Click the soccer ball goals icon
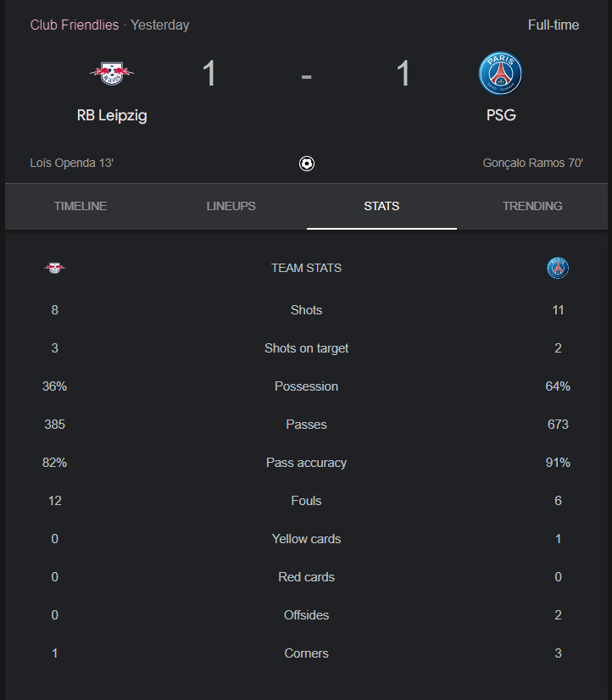The image size is (612, 700). 307,164
